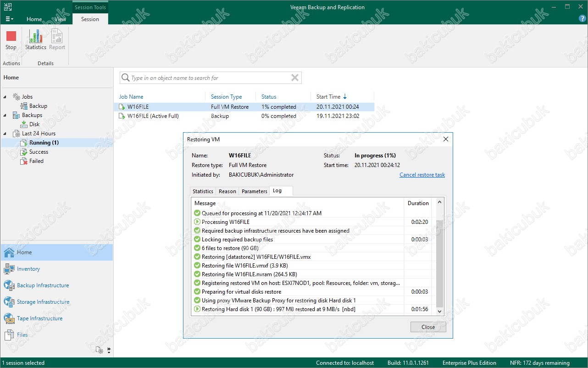Close Restoring VM dialog with X
This screenshot has height=368, width=588.
tap(445, 139)
